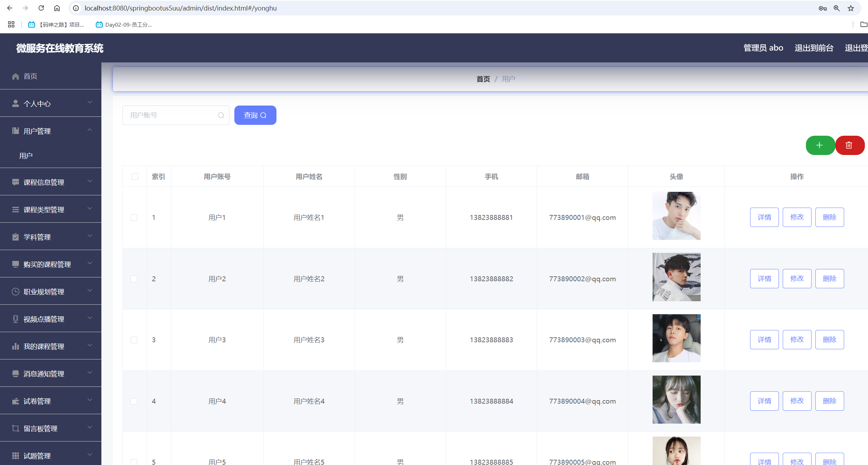The width and height of the screenshot is (868, 465).
Task: Open the 退出到前台 menu item
Action: tap(814, 48)
